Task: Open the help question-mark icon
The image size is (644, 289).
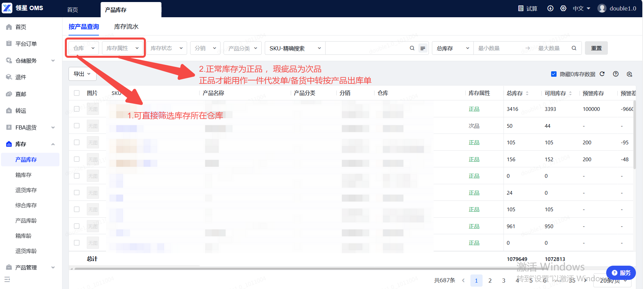Action: pos(616,74)
